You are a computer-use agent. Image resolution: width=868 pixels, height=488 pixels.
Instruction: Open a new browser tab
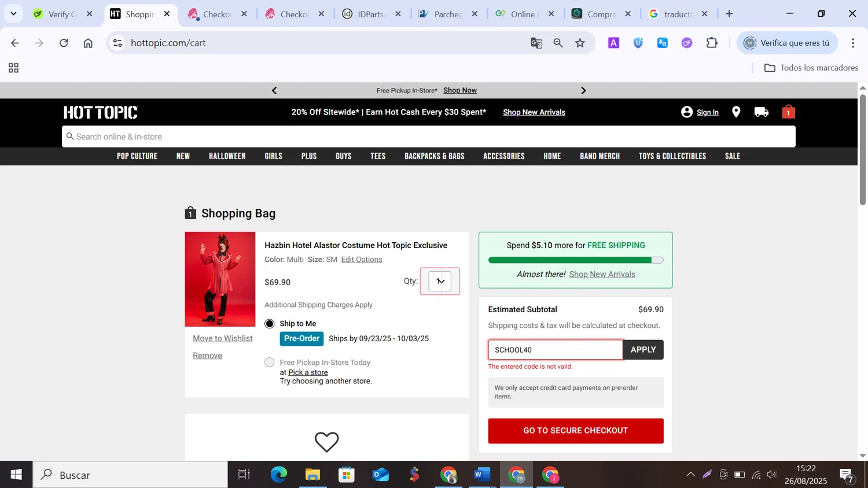coord(729,14)
